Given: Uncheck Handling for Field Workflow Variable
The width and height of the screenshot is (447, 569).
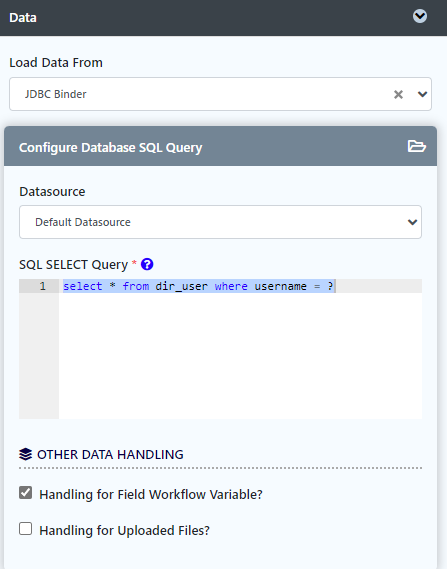Looking at the screenshot, I should click(x=25, y=493).
